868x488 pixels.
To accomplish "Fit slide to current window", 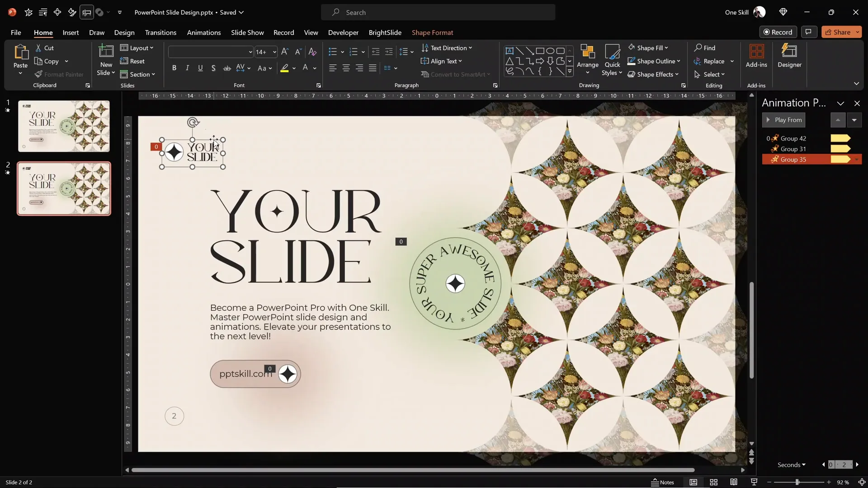I will tap(862, 482).
